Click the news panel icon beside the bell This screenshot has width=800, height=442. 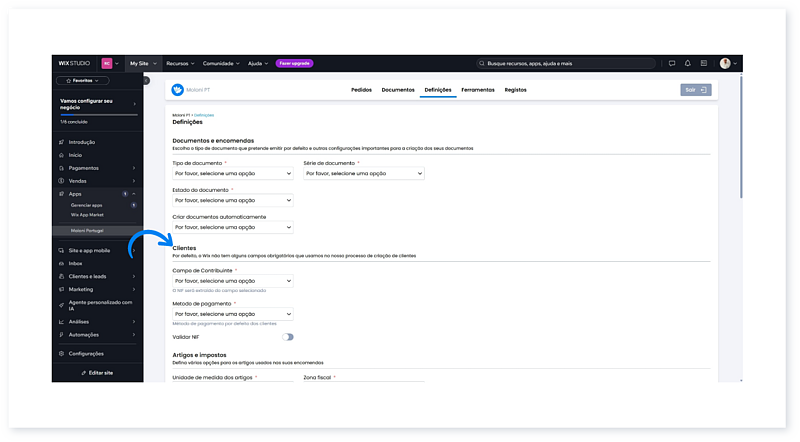(702, 63)
